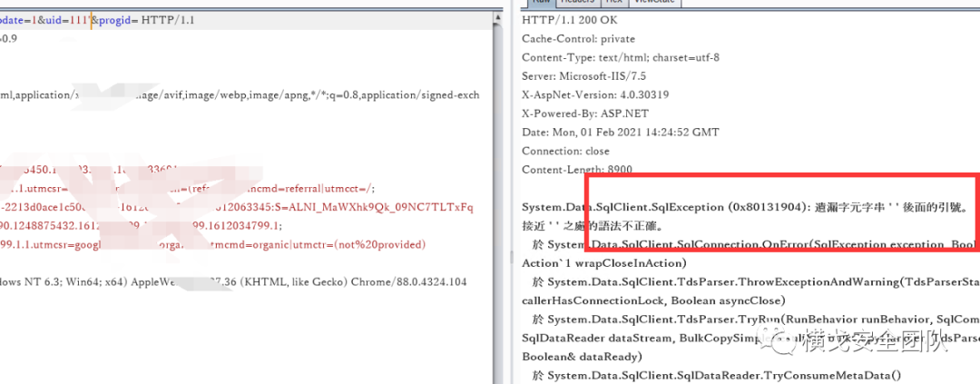Click the TdsParser.ThrowExceptionAndWarning stack line
Screen dimensions: 980x384
755,281
